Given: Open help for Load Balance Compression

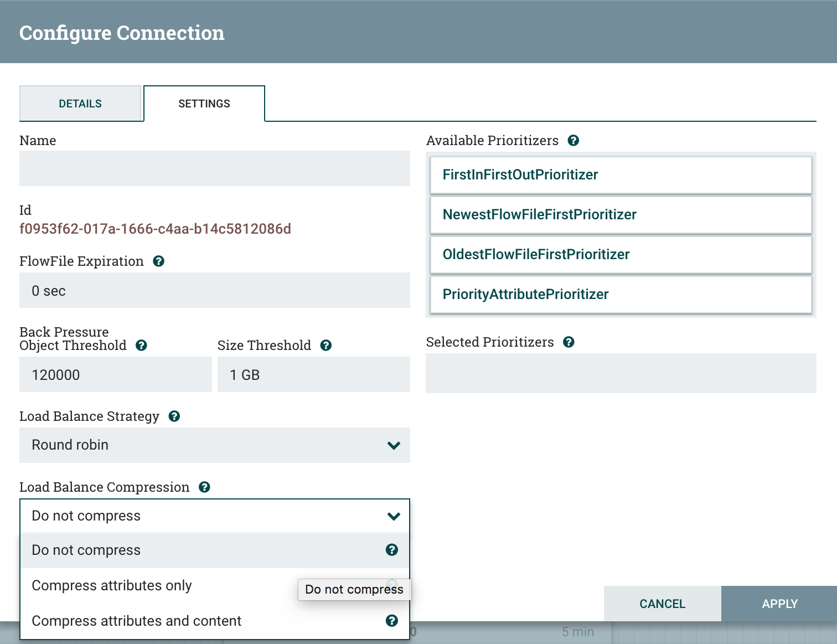Looking at the screenshot, I should (204, 487).
